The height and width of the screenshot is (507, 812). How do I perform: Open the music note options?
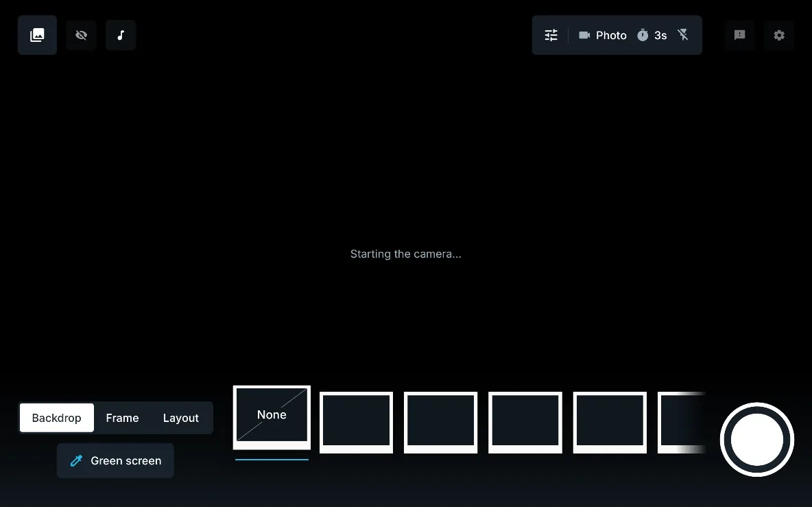coord(121,35)
